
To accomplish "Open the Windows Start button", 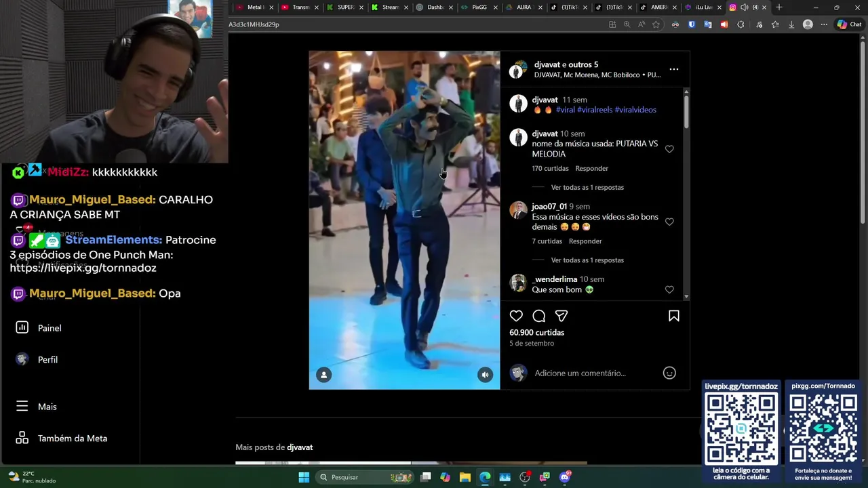I will click(x=304, y=477).
